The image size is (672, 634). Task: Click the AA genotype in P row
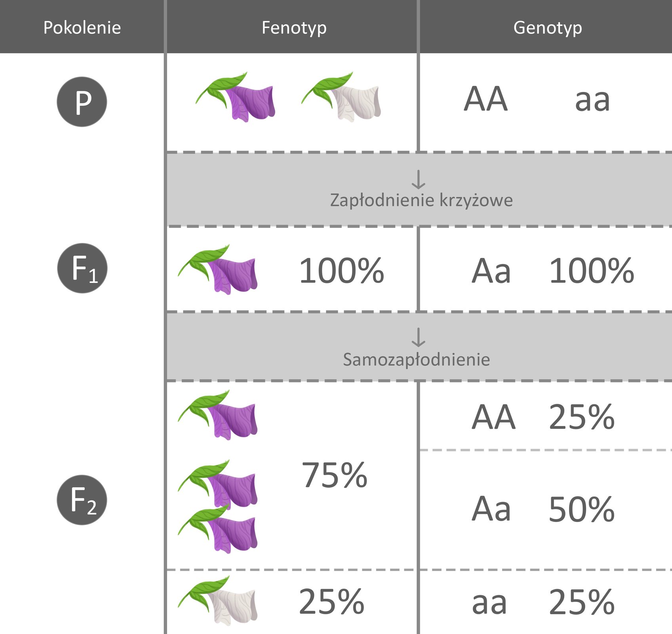[x=485, y=99]
